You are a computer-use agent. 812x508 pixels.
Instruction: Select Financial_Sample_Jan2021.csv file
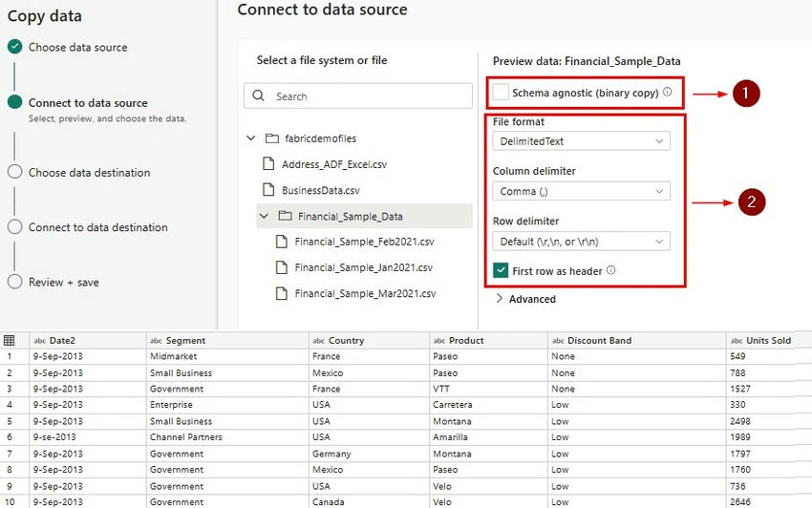point(364,267)
